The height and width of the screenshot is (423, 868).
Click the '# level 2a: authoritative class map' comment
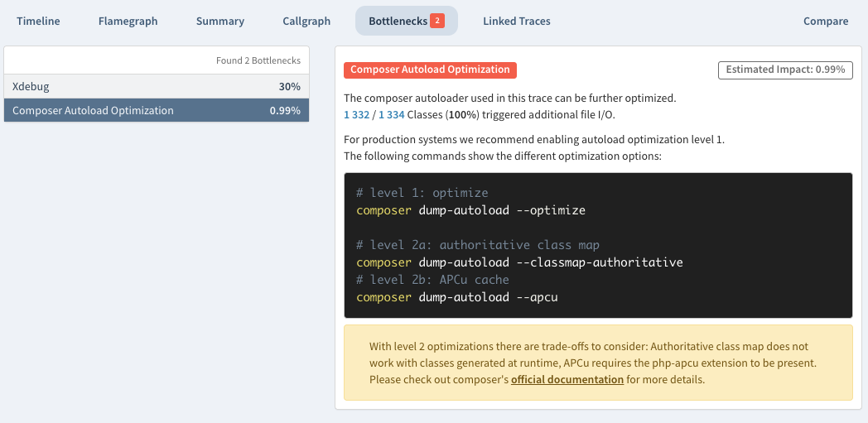pyautogui.click(x=478, y=245)
